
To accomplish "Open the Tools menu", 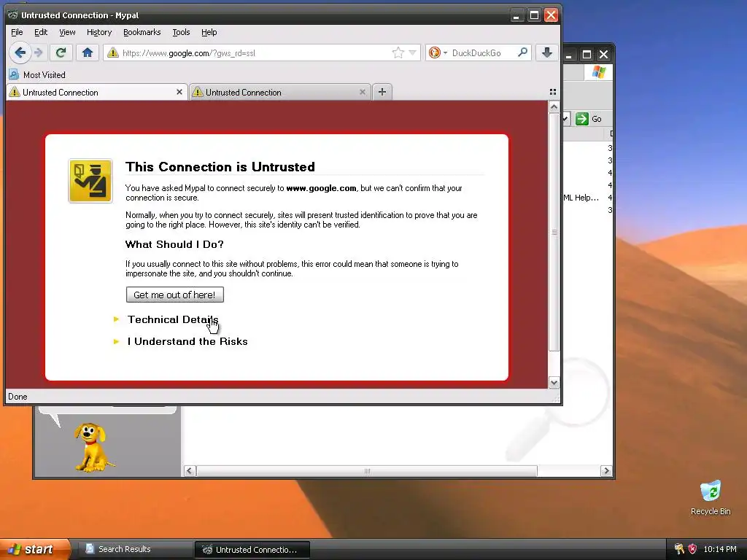I will [x=181, y=32].
